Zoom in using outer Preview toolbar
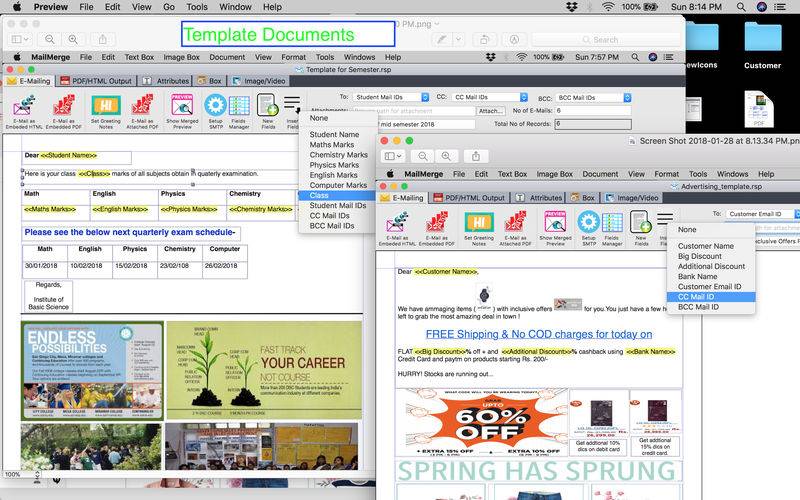800x500 pixels. (73, 39)
